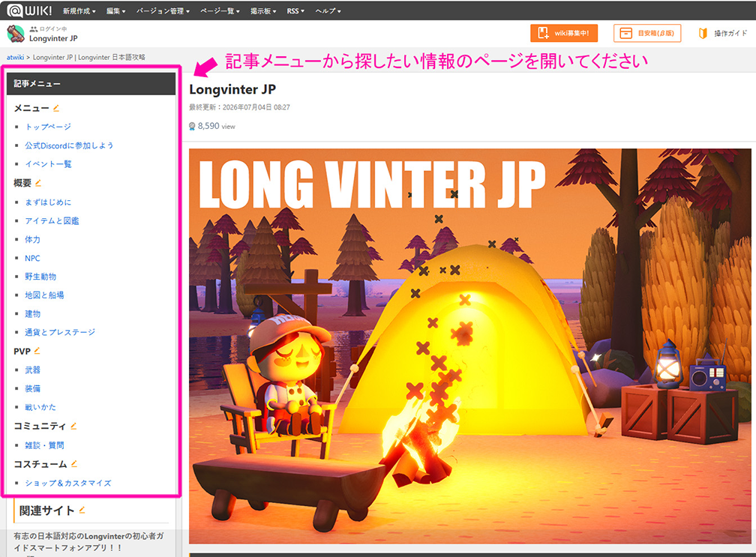Edit the コミュニティ section via pencil icon
756x557 pixels.
(73, 426)
